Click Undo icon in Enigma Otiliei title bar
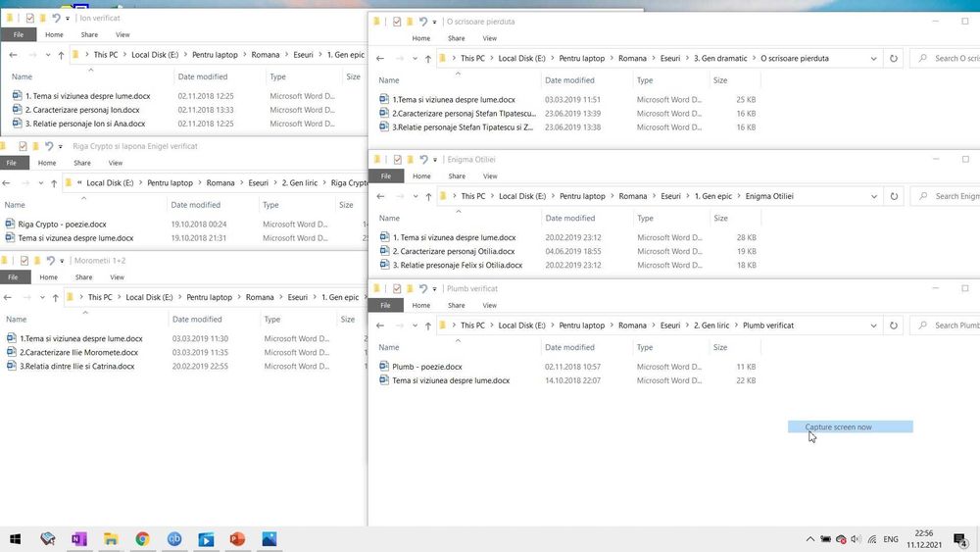Image resolution: width=980 pixels, height=552 pixels. tap(423, 160)
